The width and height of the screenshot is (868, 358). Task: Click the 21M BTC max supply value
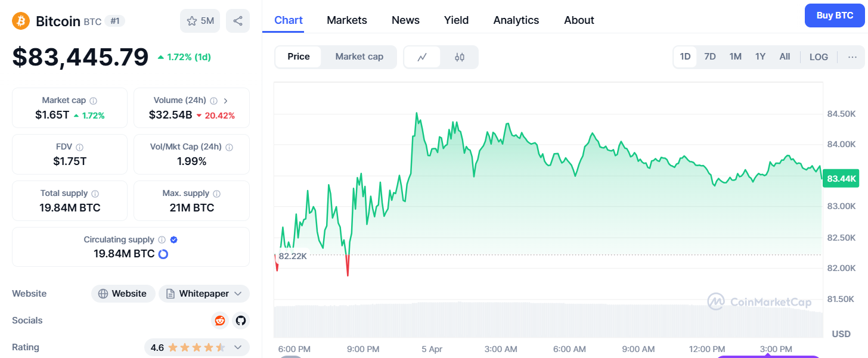[192, 208]
